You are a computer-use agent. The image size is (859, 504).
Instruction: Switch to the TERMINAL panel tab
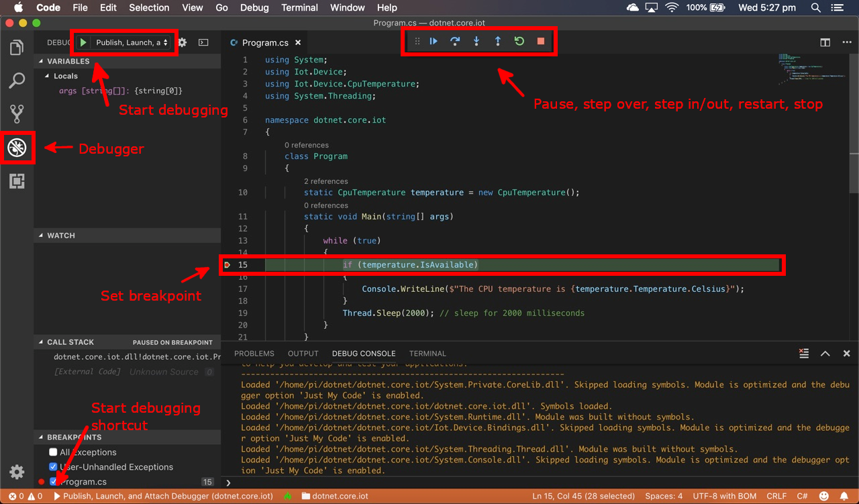click(427, 353)
